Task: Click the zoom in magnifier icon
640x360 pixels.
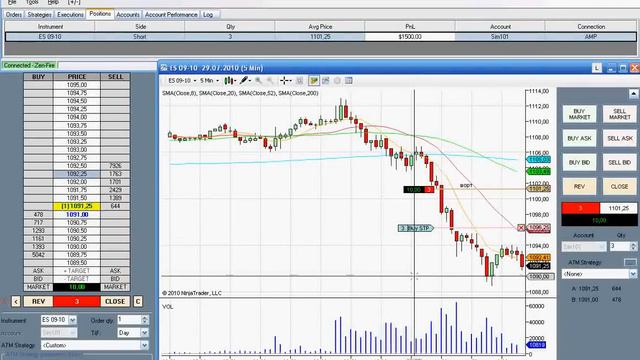Action: (259, 81)
